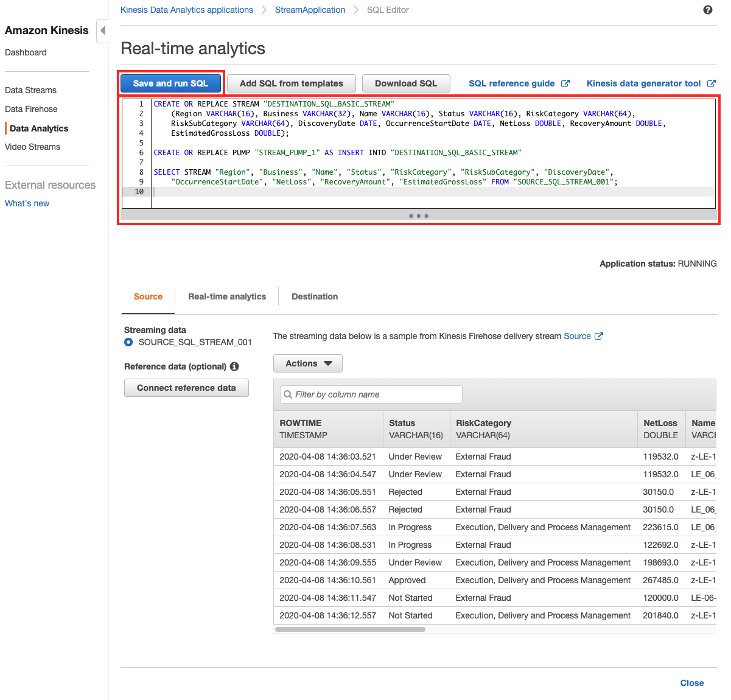Click the Save and run SQL button
The image size is (731, 700).
click(170, 83)
